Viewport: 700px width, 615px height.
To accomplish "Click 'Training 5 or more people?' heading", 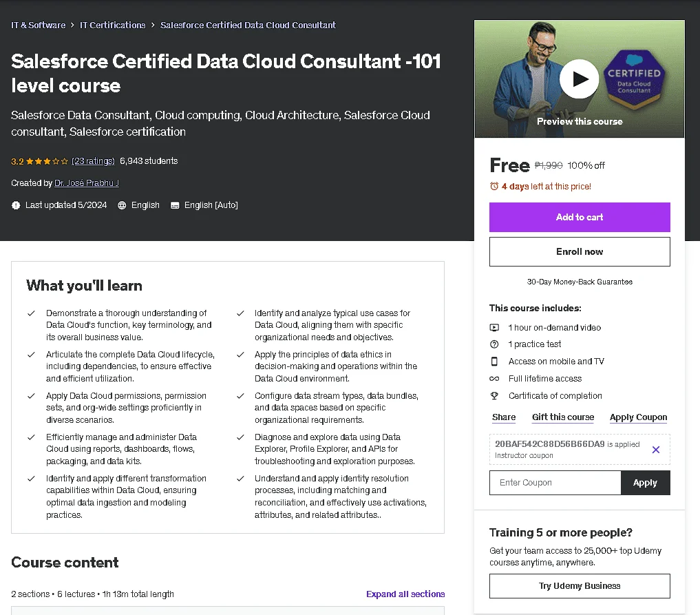I will 561,532.
